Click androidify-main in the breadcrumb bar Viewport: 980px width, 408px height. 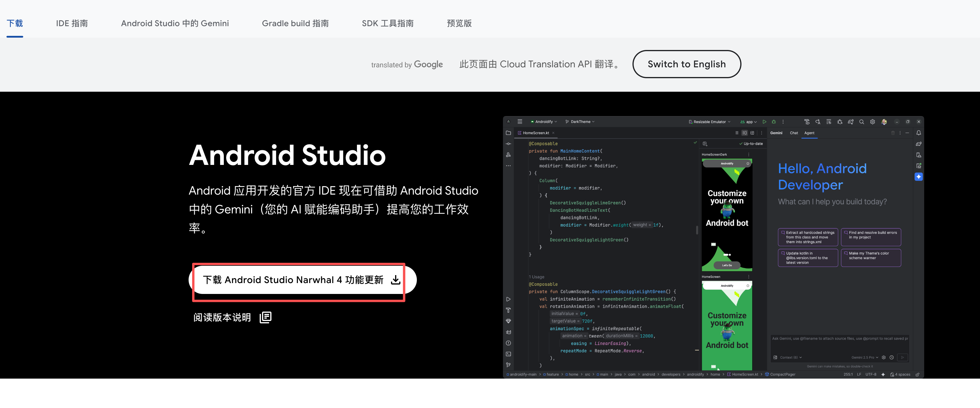coord(521,374)
